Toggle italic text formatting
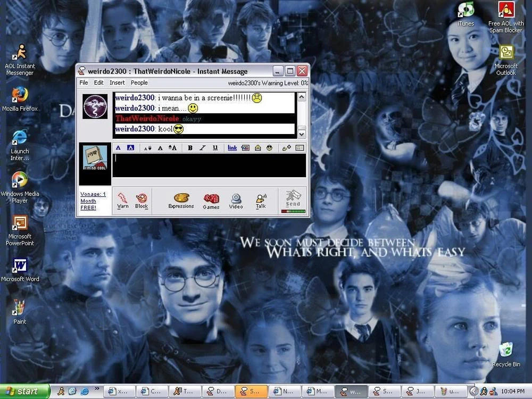The image size is (532, 399). pyautogui.click(x=202, y=148)
